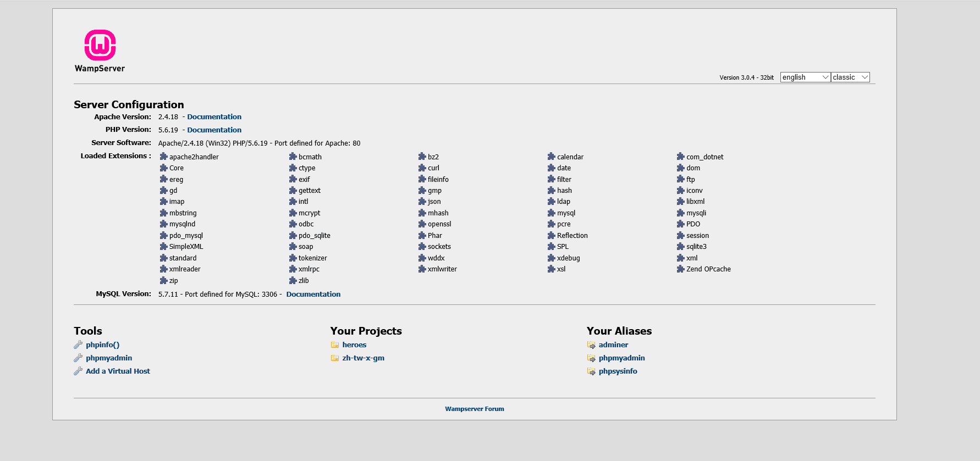Click the Server Configuration heading
Viewport: 980px width, 461px height.
click(x=129, y=104)
